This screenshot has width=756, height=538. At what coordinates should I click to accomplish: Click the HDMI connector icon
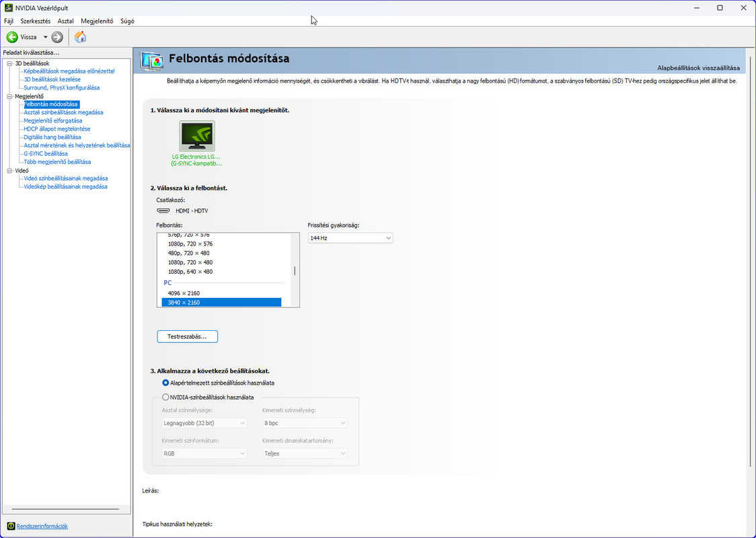(163, 210)
